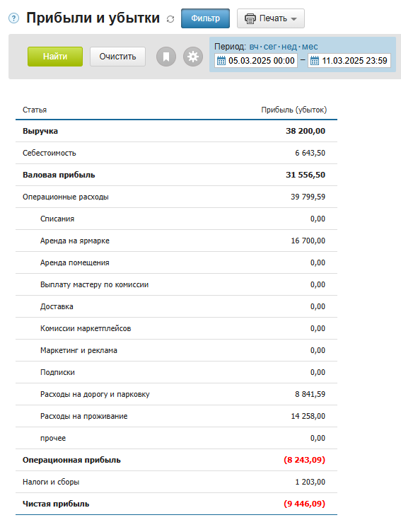Open filter settings gear icon
Screen dimensions: 401x532
(193, 57)
